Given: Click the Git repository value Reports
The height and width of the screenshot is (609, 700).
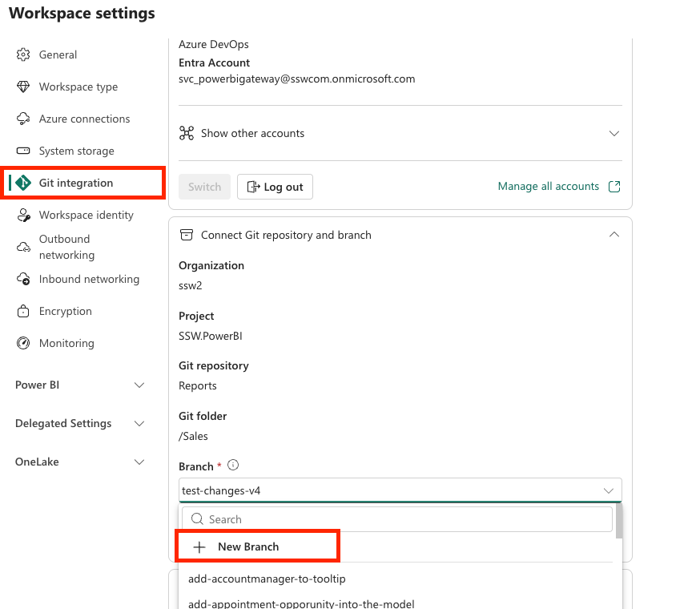Looking at the screenshot, I should (197, 385).
